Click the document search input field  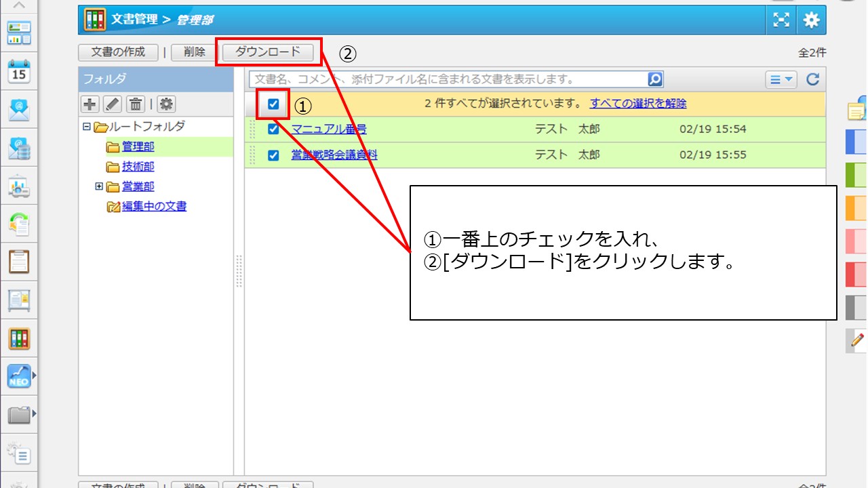(448, 79)
